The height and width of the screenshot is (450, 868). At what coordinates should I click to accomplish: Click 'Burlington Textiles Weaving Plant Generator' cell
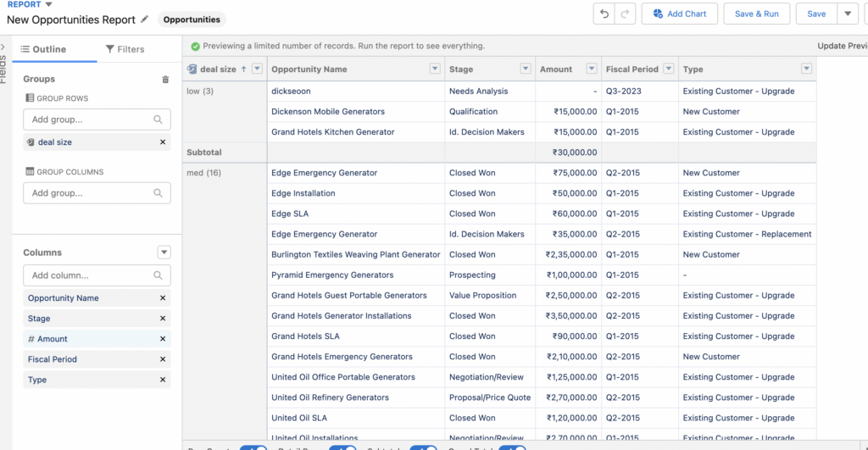[x=355, y=254]
